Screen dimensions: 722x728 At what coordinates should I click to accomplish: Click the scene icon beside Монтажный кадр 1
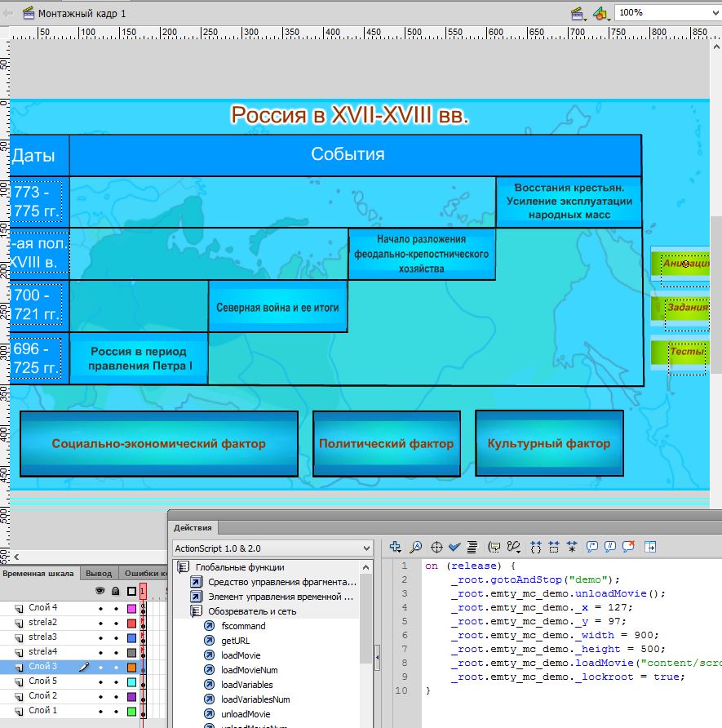(29, 13)
